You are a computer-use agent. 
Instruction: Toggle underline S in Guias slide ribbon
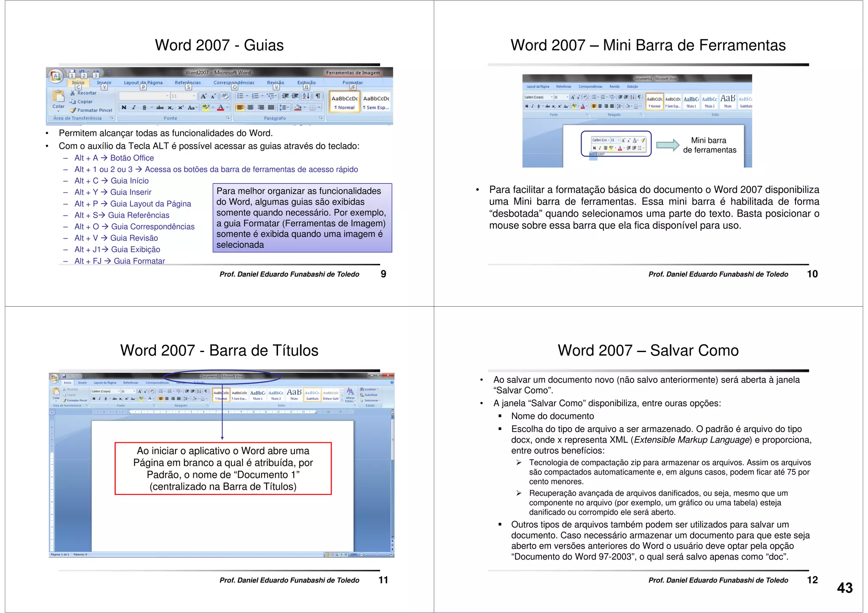(144, 108)
